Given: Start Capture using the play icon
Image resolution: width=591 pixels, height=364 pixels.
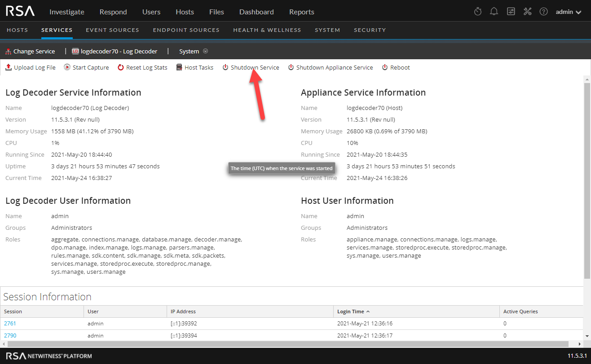Looking at the screenshot, I should point(67,67).
